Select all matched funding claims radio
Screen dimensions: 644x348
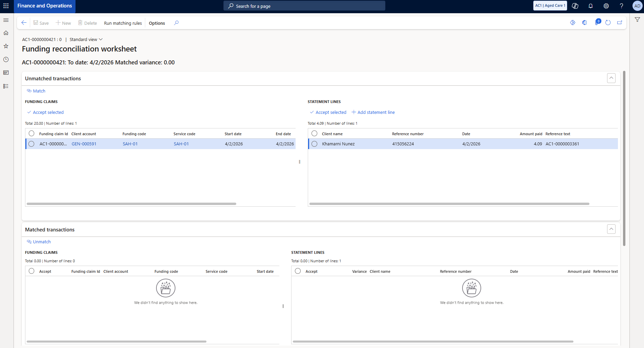31,271
